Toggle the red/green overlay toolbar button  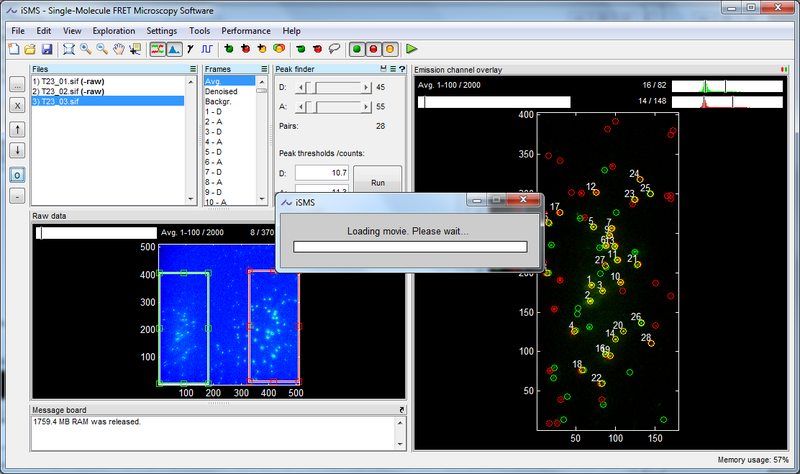157,48
